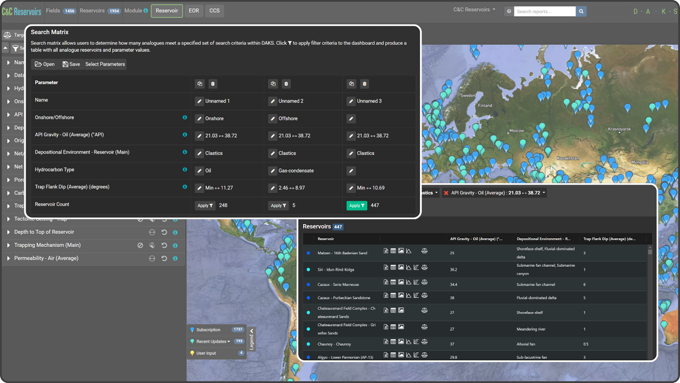Reset the Trapping Mechanism (Main) filter
This screenshot has width=680, height=383.
(x=164, y=246)
